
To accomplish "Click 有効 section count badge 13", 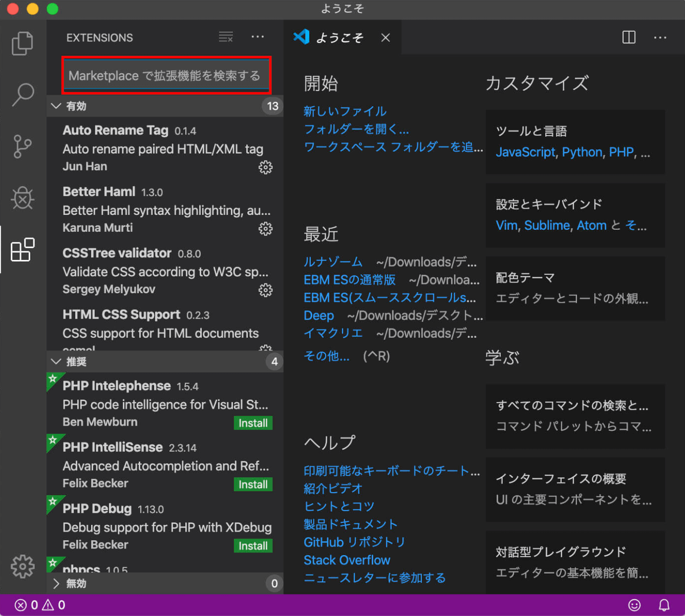I will point(272,106).
